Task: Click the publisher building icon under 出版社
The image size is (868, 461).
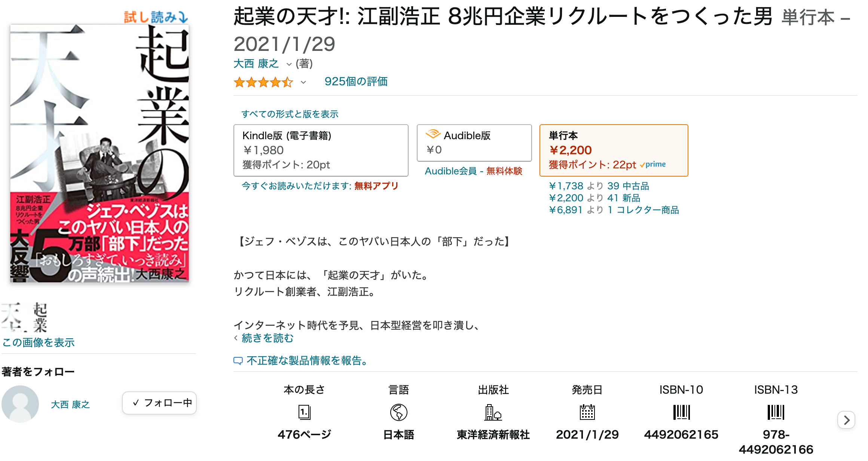Action: 493,413
